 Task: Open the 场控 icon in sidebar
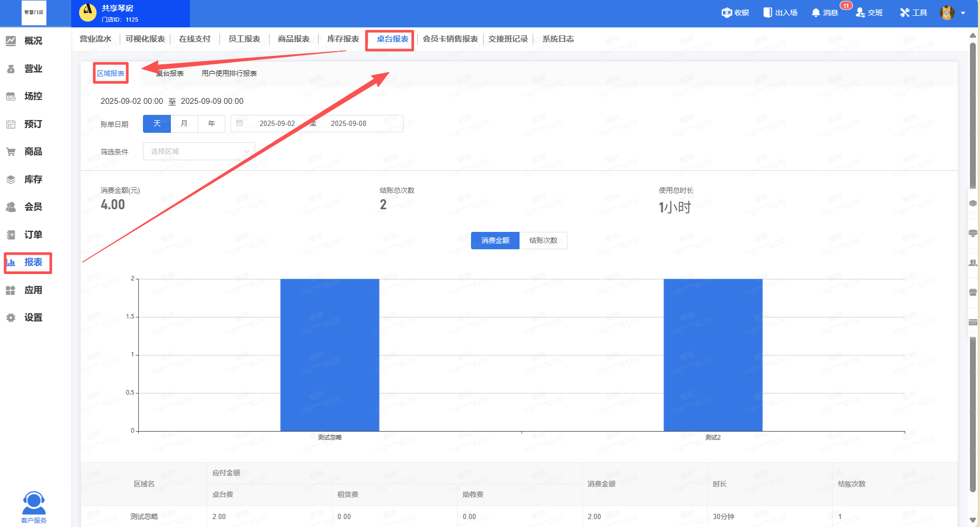(x=11, y=96)
